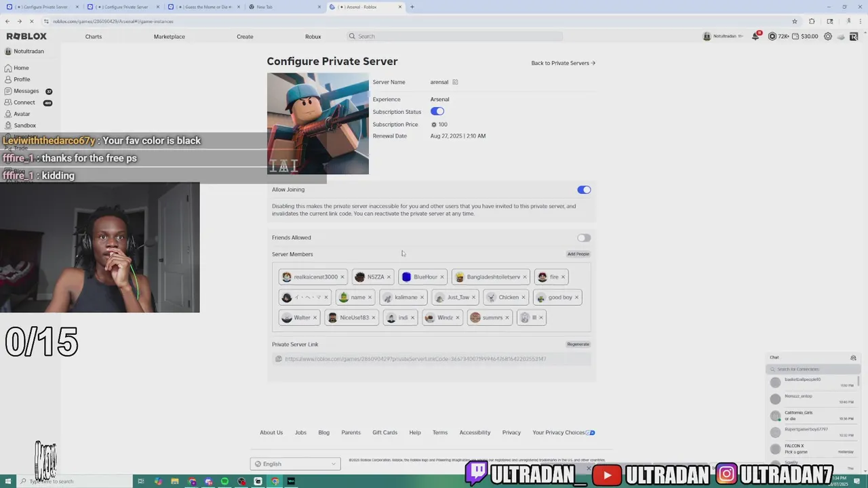Switch to the New Tab browser tab

tap(285, 7)
